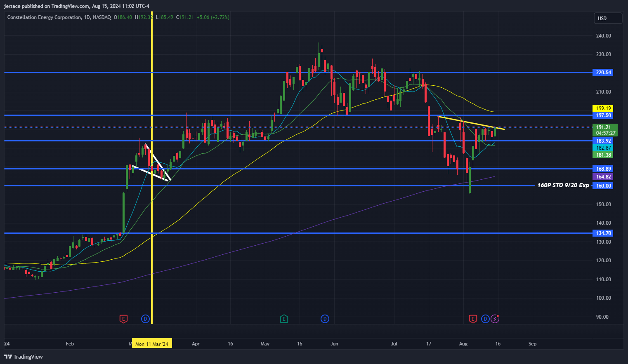
Task: Click the 17 label after Jul
Action: 429,344
